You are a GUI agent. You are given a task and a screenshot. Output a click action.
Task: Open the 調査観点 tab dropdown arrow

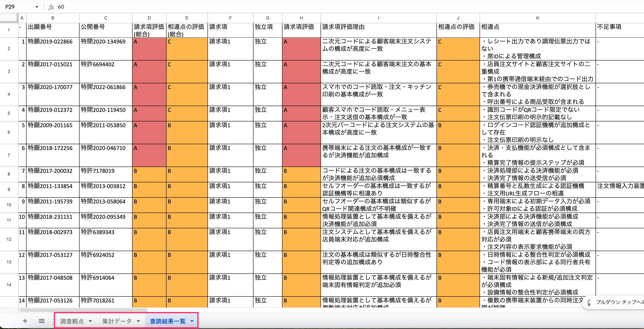pyautogui.click(x=90, y=321)
